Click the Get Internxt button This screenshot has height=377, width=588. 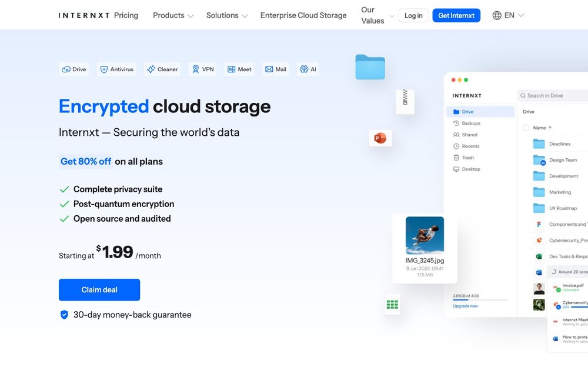[456, 15]
